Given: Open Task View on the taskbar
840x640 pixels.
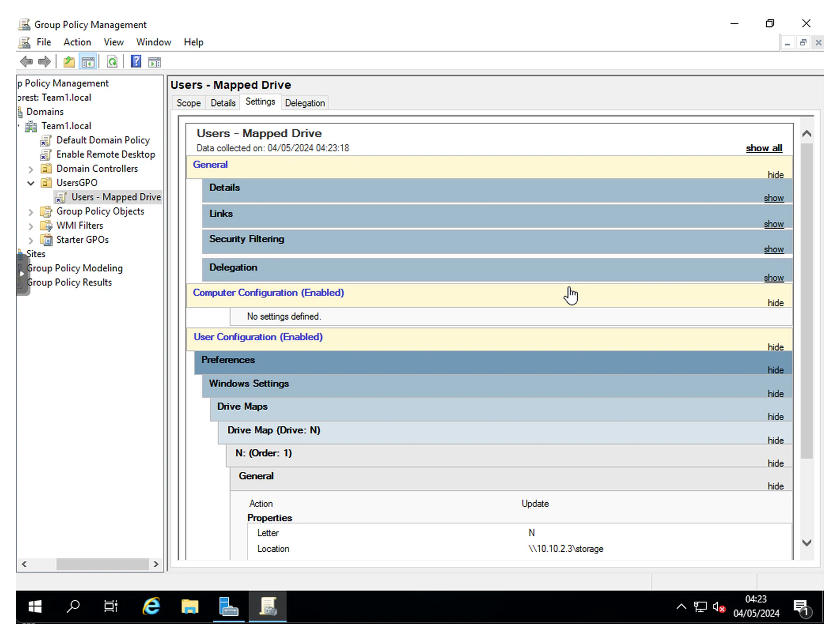Looking at the screenshot, I should pos(111,607).
